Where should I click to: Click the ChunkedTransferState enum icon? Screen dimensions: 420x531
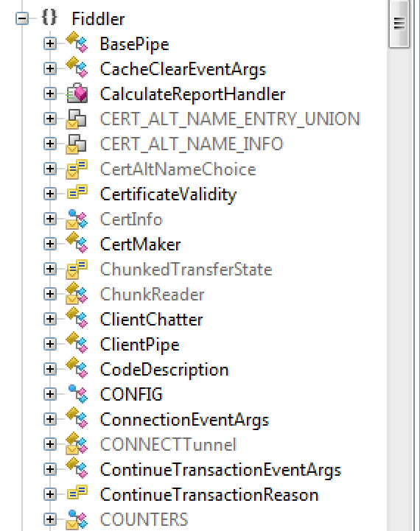tap(77, 269)
